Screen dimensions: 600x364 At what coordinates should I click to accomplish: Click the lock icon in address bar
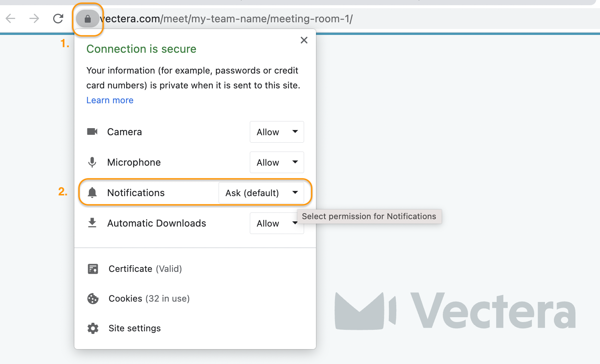(88, 19)
